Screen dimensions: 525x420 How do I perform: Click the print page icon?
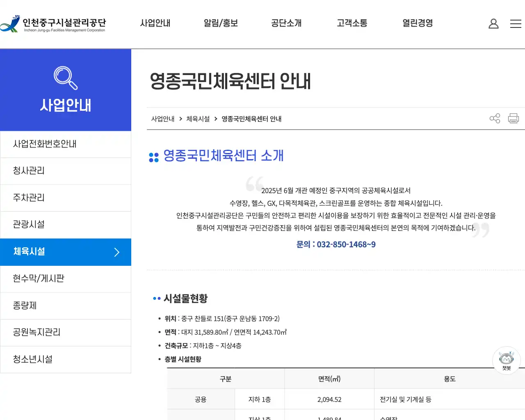point(513,118)
